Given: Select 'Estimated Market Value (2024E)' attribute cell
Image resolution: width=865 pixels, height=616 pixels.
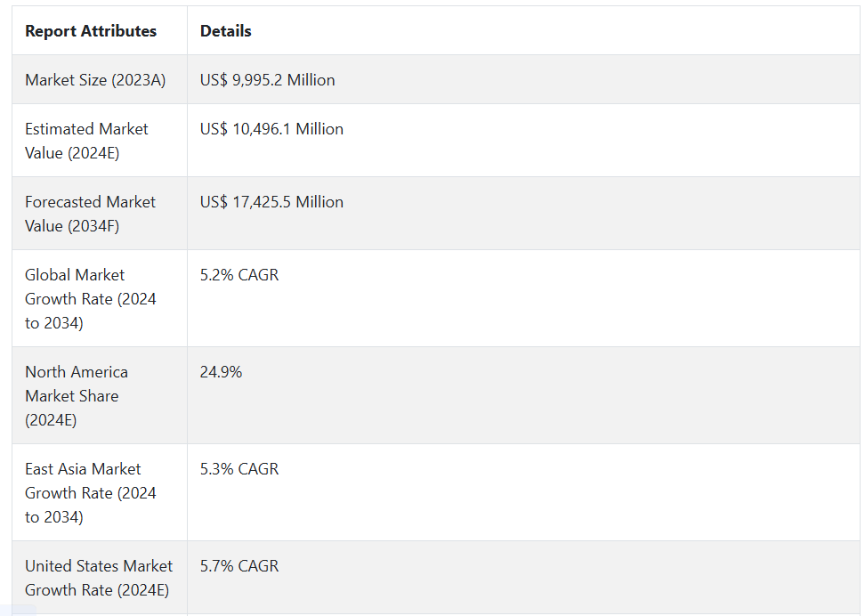Looking at the screenshot, I should coord(86,141).
